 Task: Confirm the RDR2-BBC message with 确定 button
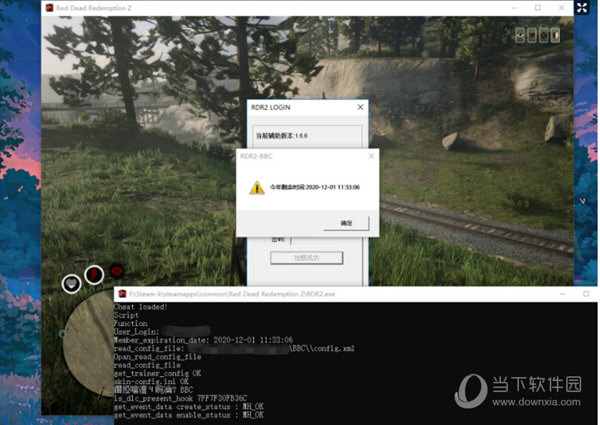click(x=346, y=223)
